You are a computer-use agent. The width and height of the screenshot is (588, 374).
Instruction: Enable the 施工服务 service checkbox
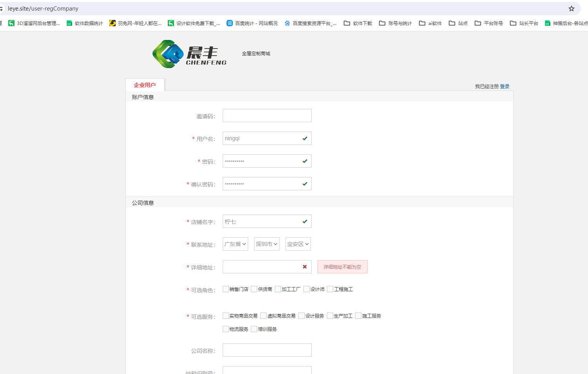tap(358, 316)
